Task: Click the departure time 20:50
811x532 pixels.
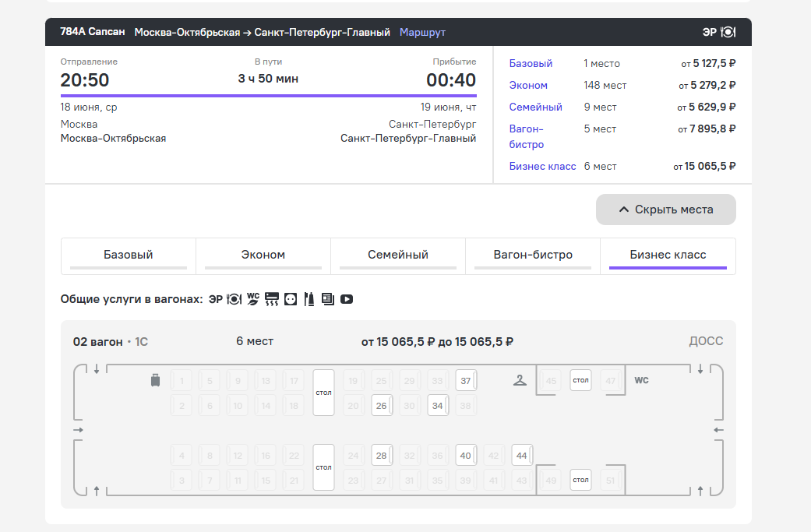Action: [x=85, y=80]
